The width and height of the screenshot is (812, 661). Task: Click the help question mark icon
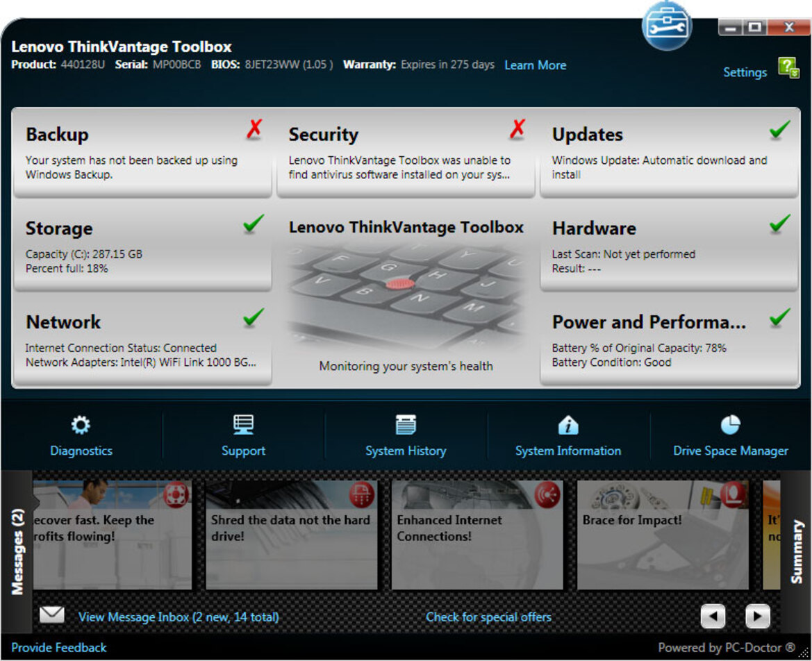pos(788,68)
